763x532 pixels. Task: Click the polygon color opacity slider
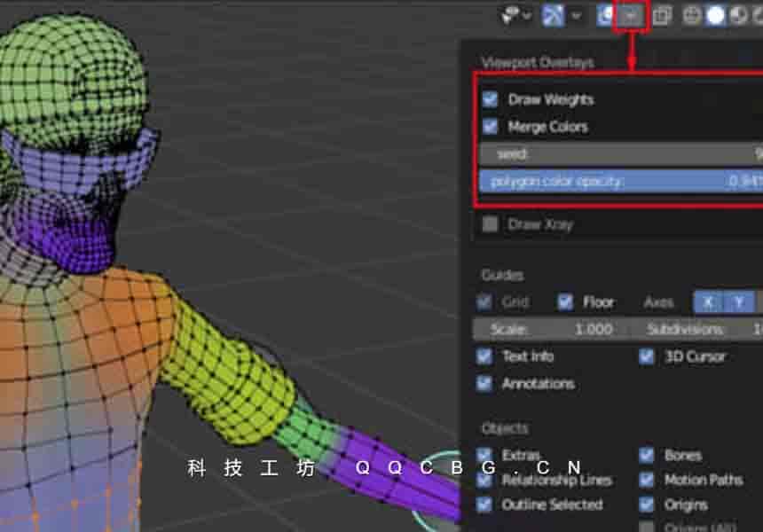(621, 181)
